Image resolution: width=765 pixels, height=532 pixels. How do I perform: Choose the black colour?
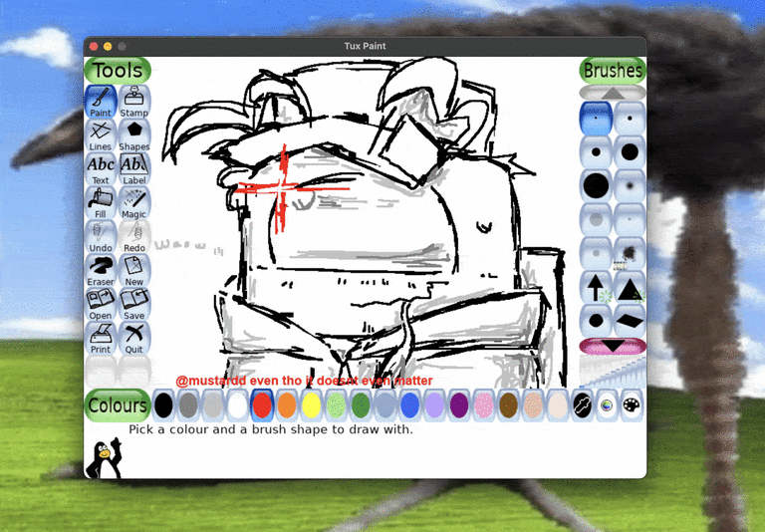[163, 405]
